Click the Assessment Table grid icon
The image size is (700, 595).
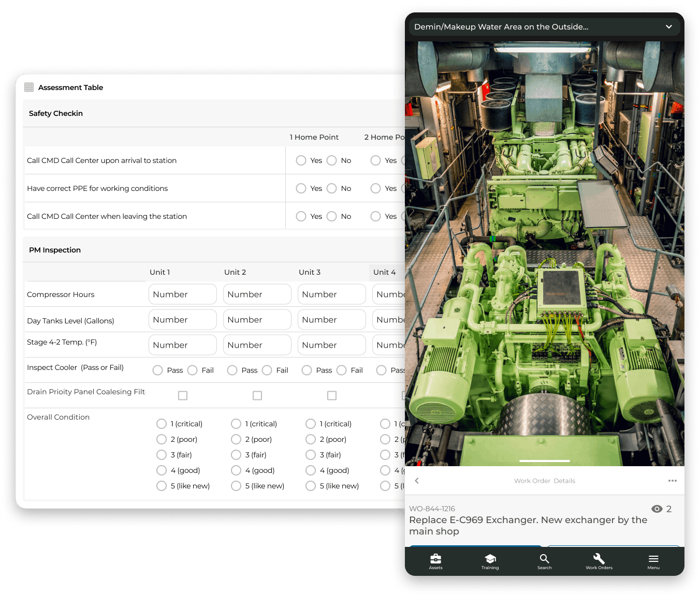29,87
